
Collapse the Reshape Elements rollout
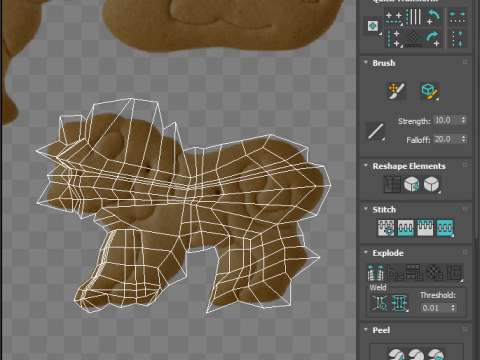click(x=366, y=166)
